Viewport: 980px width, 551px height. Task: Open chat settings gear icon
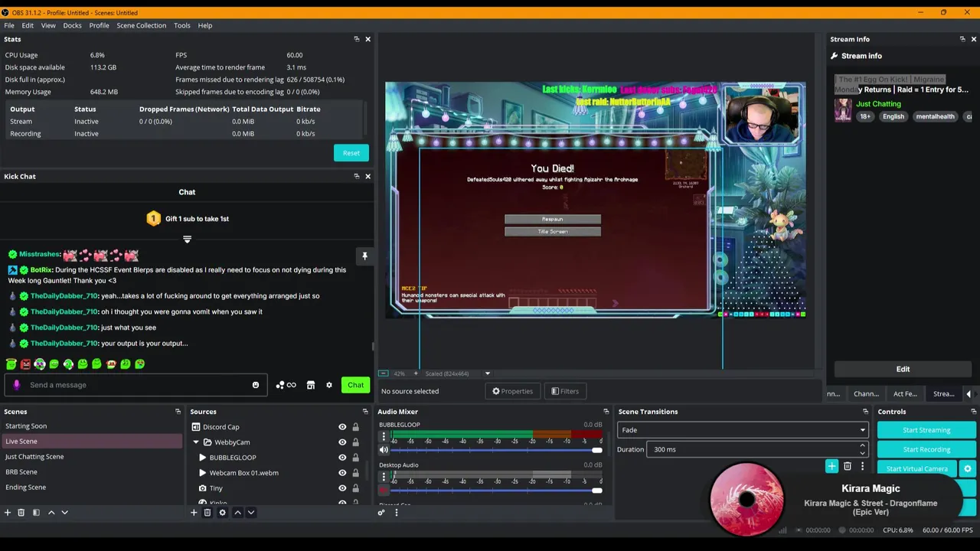(x=329, y=385)
